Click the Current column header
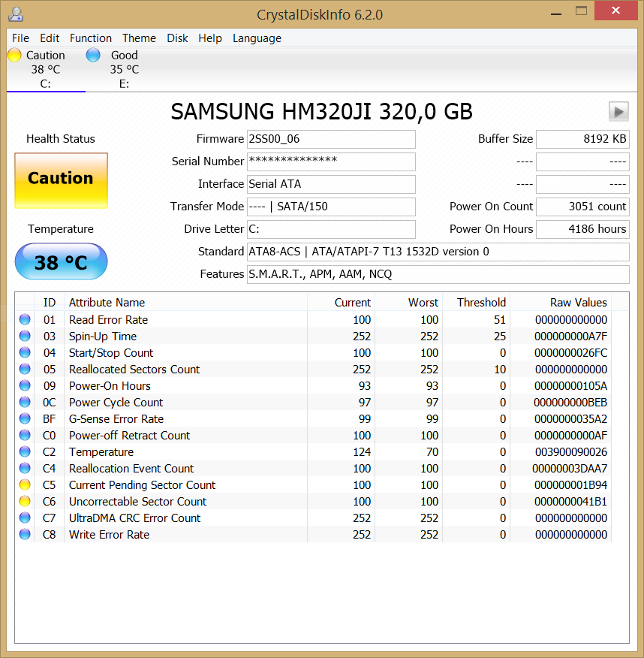Viewport: 644px width, 658px height. (x=342, y=302)
